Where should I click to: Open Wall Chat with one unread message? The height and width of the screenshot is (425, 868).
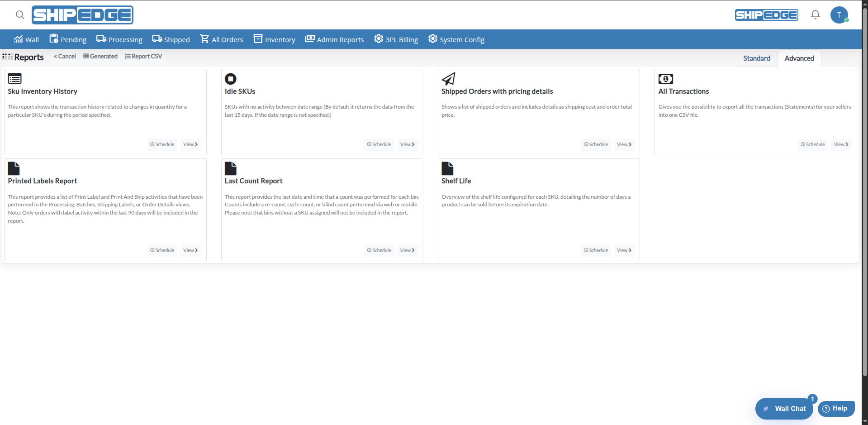pos(784,408)
